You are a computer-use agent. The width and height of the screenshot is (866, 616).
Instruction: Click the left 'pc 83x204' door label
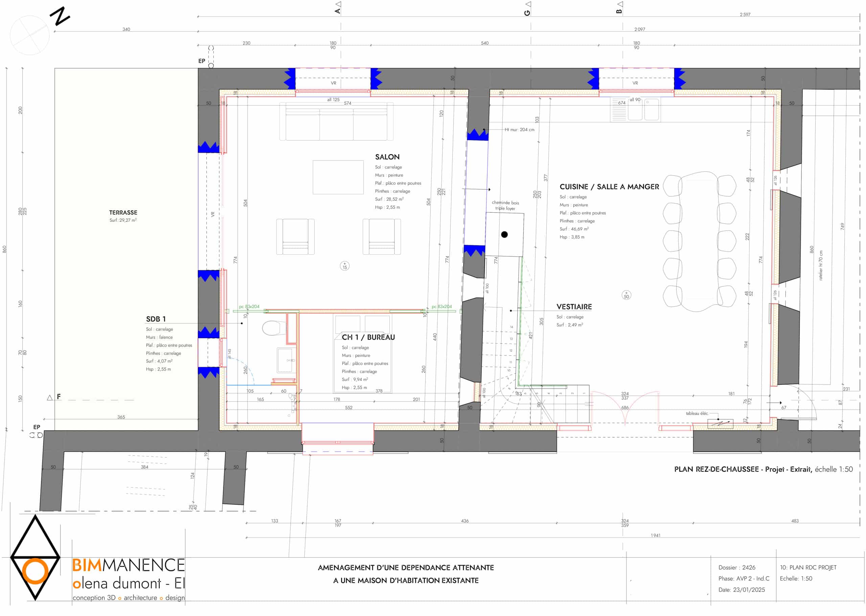point(249,307)
